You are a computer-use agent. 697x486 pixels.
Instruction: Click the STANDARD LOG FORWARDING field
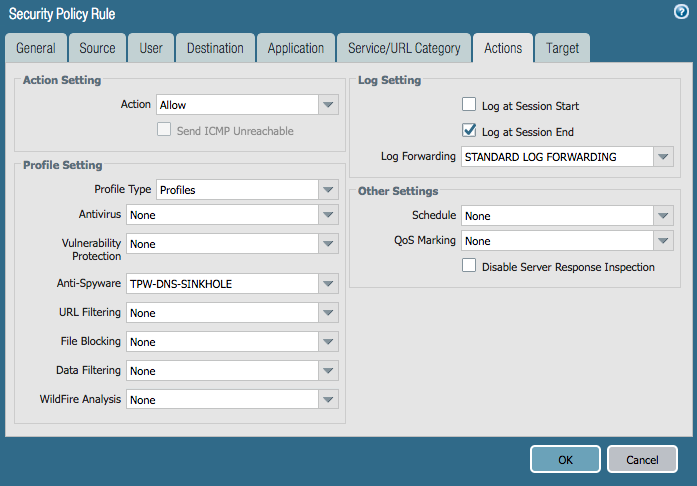click(x=557, y=157)
